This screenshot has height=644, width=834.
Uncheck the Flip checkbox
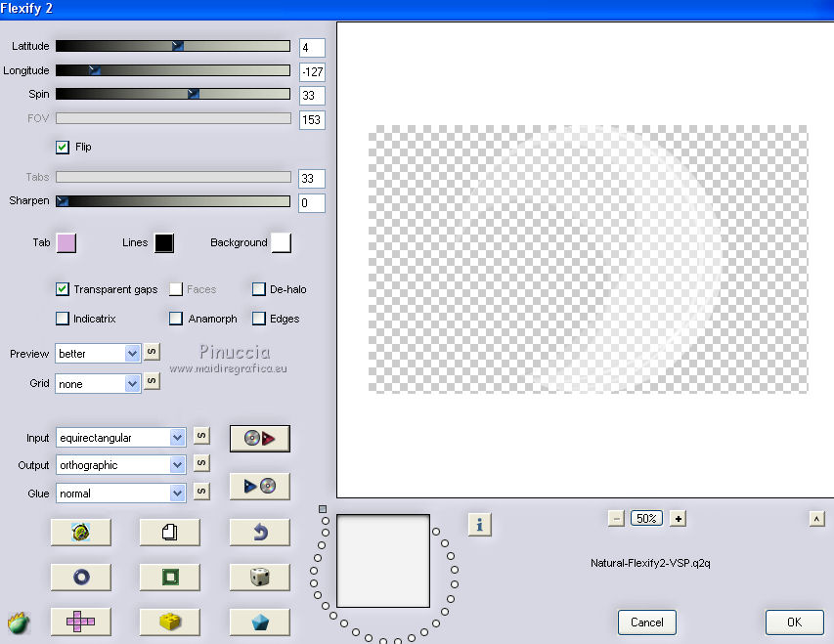[63, 147]
